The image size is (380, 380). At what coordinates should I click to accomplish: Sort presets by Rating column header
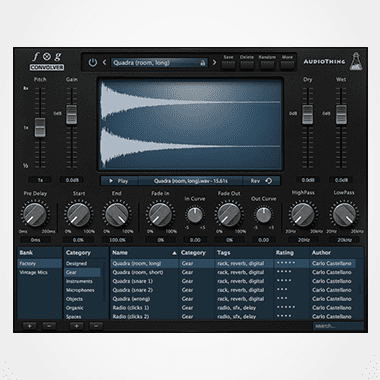pos(292,253)
